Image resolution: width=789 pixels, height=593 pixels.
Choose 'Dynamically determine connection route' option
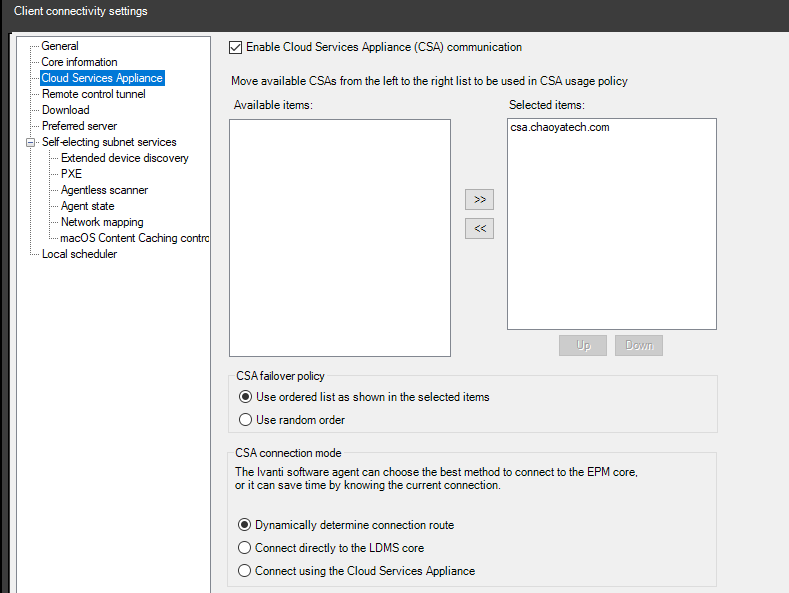pos(245,525)
